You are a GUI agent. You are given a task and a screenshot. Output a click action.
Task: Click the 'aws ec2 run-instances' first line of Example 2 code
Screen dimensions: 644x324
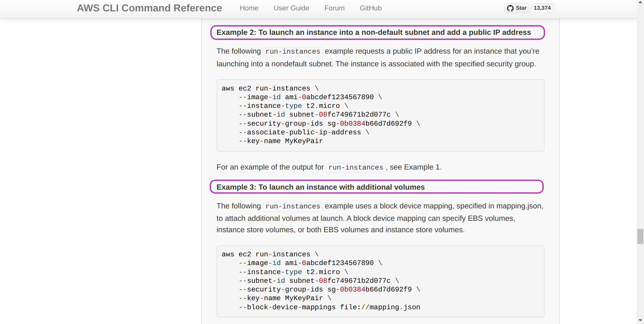pyautogui.click(x=270, y=88)
